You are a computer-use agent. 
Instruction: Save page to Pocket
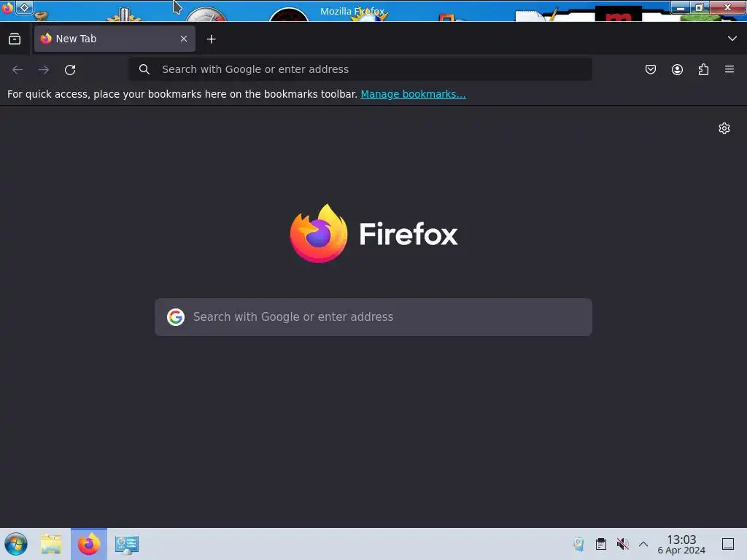(x=650, y=69)
